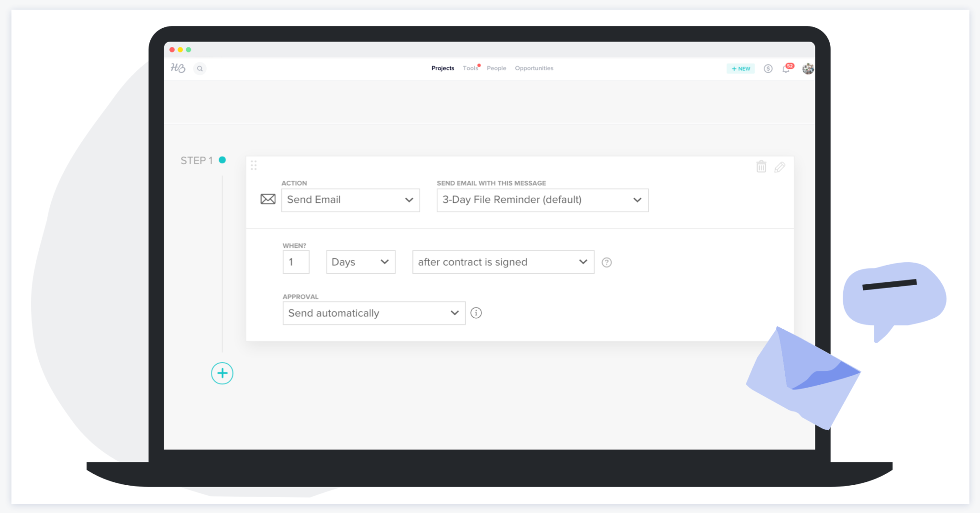Expand the Send Email action dropdown
Image resolution: width=980 pixels, height=513 pixels.
point(350,200)
